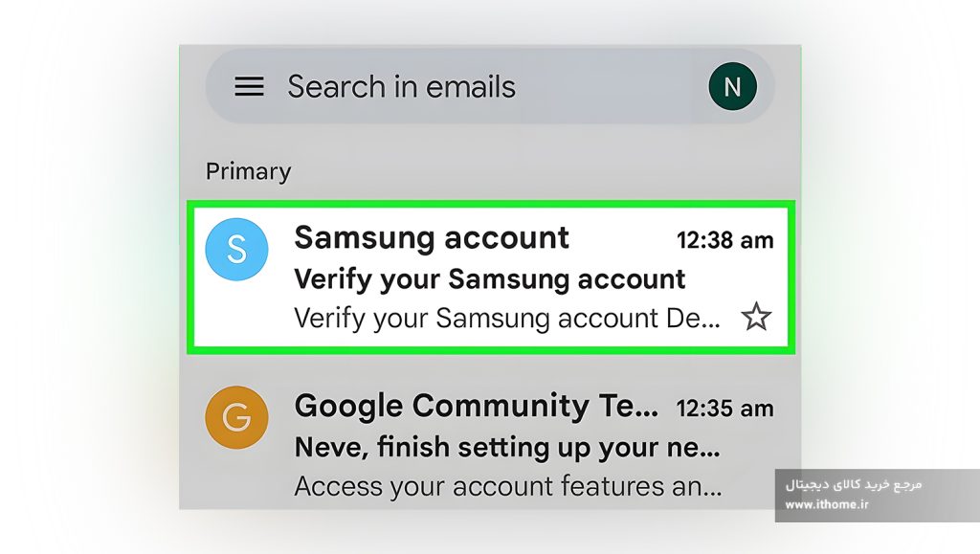The image size is (980, 554).
Task: Select the blue S sender avatar
Action: click(x=237, y=249)
